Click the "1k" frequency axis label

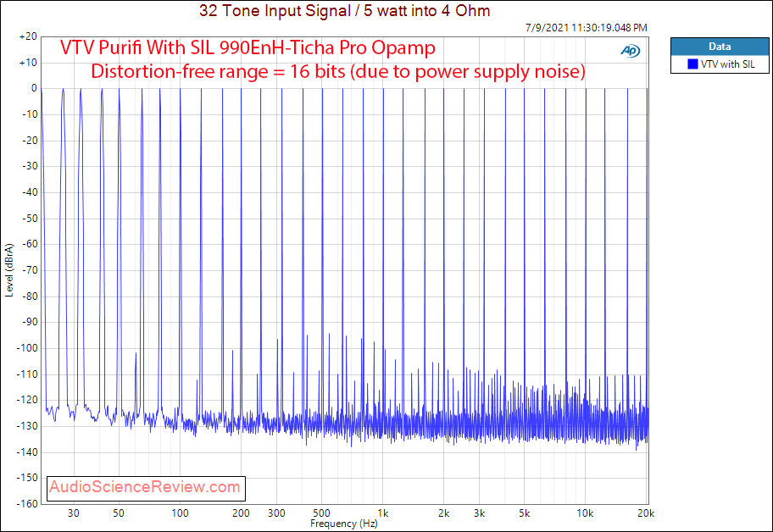(x=382, y=513)
